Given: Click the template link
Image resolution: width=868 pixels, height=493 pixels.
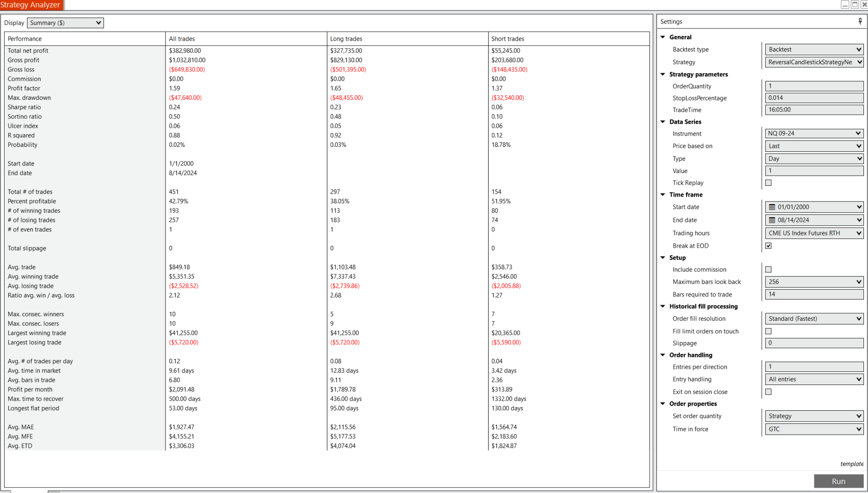Looking at the screenshot, I should pos(852,464).
